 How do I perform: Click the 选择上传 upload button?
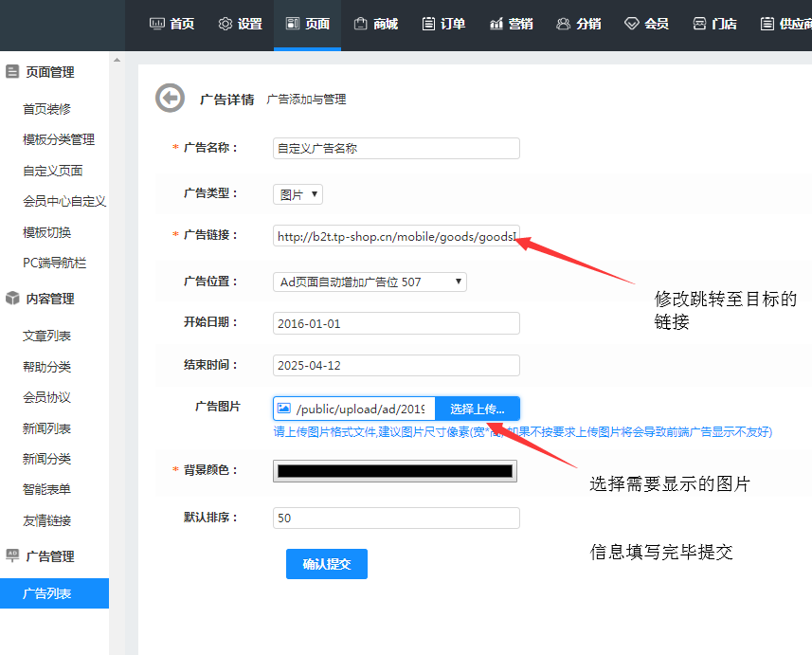(477, 409)
